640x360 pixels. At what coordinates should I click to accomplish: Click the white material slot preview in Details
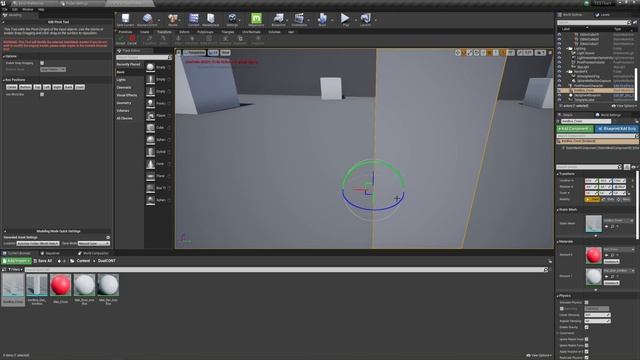coord(593,277)
